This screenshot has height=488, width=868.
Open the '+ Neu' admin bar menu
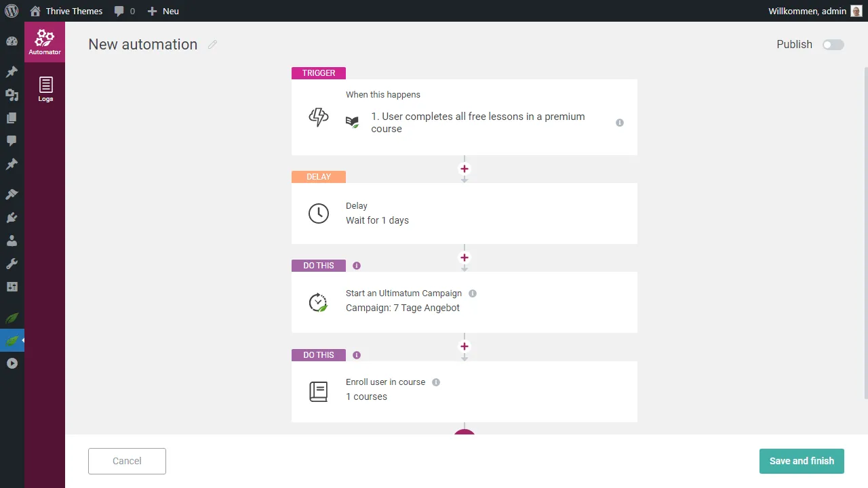pos(163,11)
